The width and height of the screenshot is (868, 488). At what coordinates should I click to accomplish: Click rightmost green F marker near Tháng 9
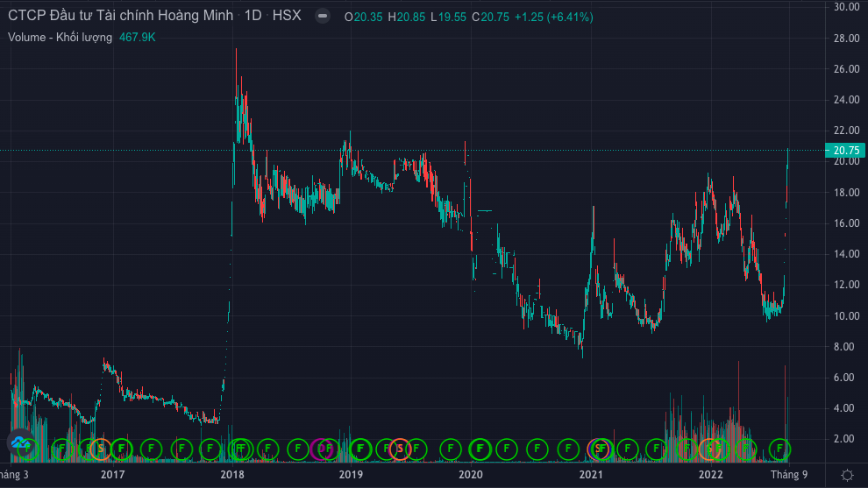tap(779, 449)
